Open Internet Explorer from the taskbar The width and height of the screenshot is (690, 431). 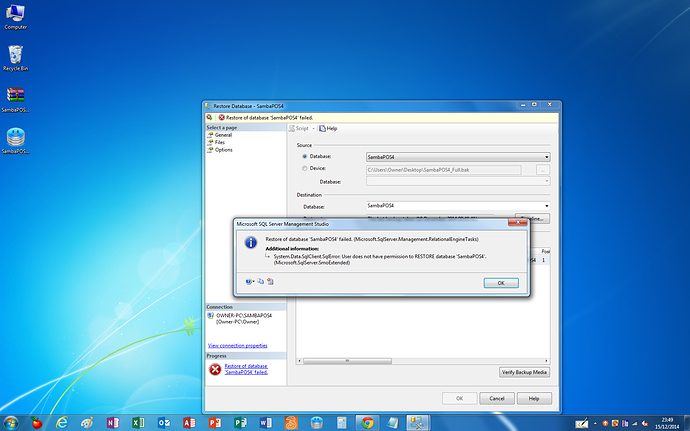click(62, 422)
